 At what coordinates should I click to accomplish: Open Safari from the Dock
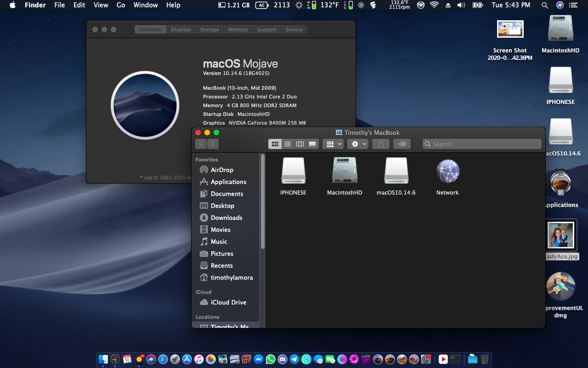click(163, 359)
